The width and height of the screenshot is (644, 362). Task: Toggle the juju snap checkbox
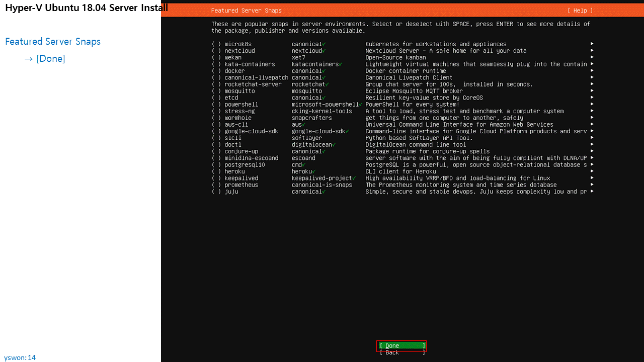(216, 192)
